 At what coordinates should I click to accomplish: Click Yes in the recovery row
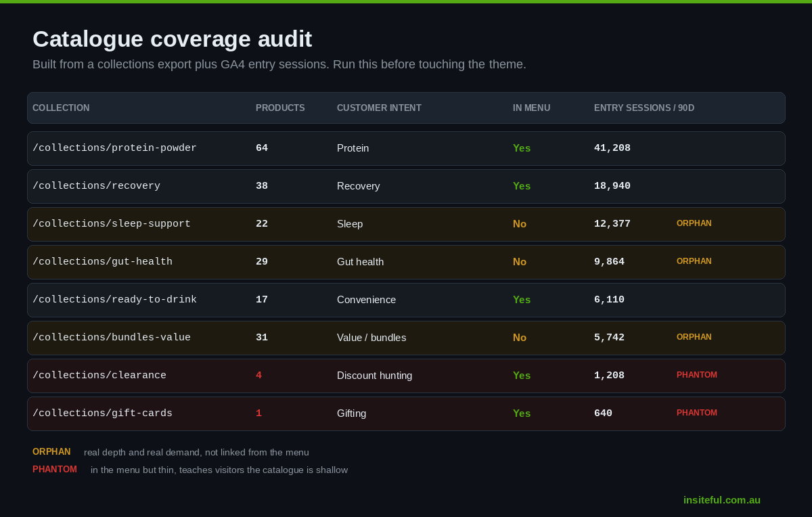click(x=522, y=186)
